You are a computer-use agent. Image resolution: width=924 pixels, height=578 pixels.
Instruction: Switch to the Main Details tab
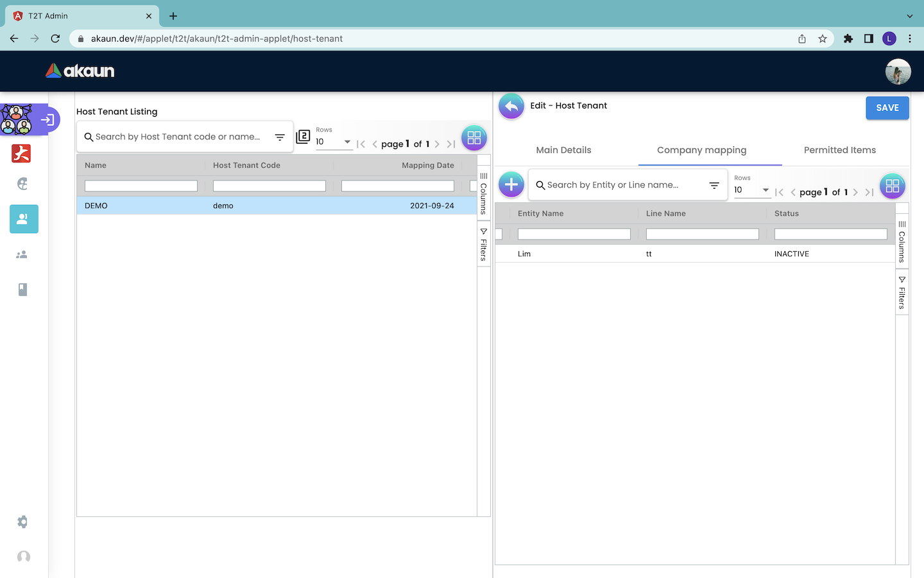(563, 150)
